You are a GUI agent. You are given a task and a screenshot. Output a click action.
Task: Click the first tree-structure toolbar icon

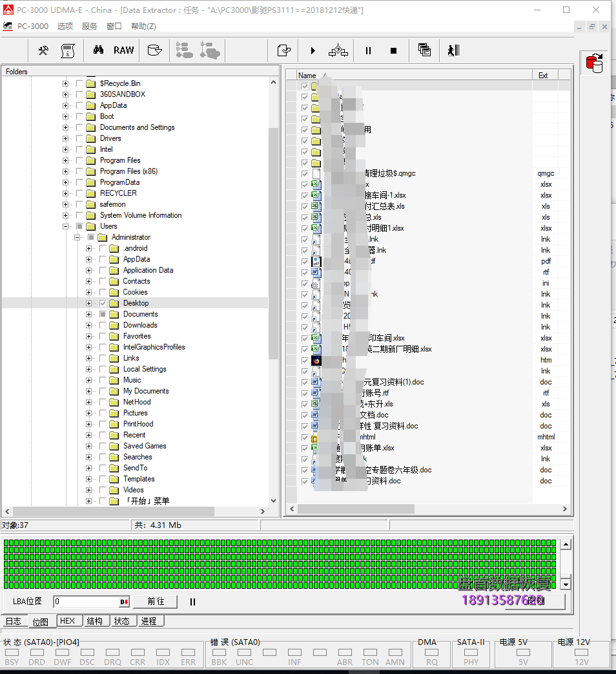point(184,50)
